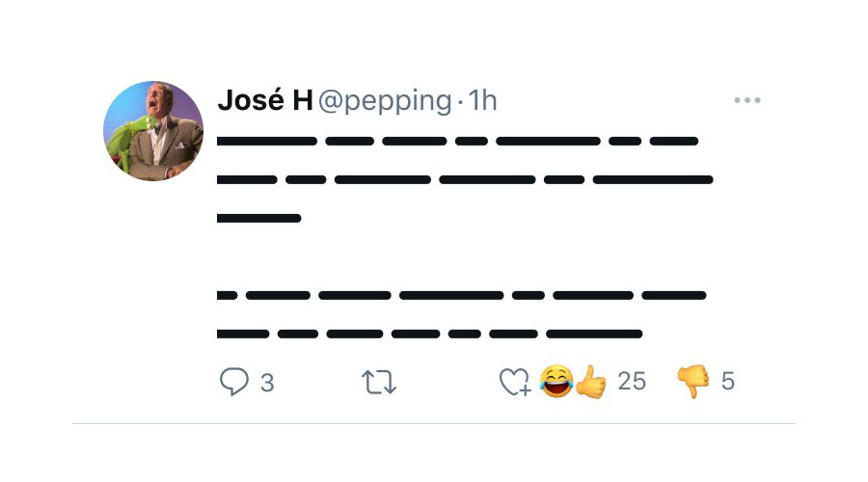Screen dimensions: 868x482
Task: Click the reply speech bubble icon
Action: [234, 382]
